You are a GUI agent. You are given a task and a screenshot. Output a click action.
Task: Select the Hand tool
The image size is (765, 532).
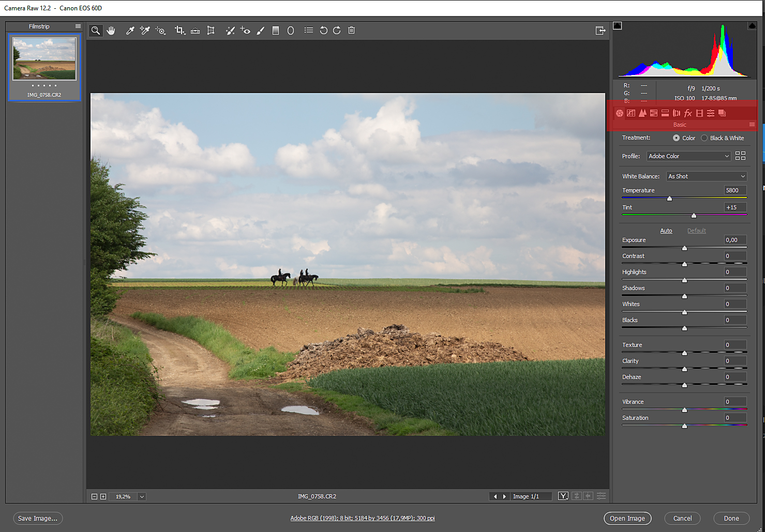tap(111, 31)
